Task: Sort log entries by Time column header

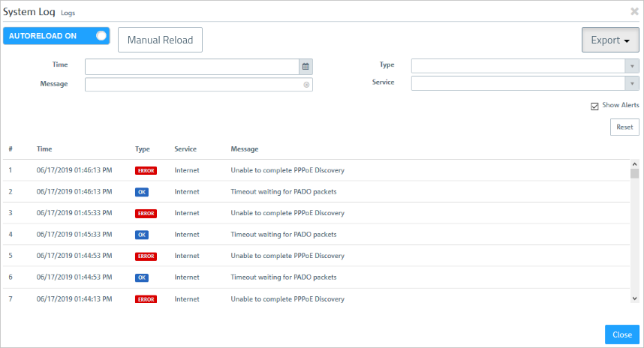Action: (44, 149)
